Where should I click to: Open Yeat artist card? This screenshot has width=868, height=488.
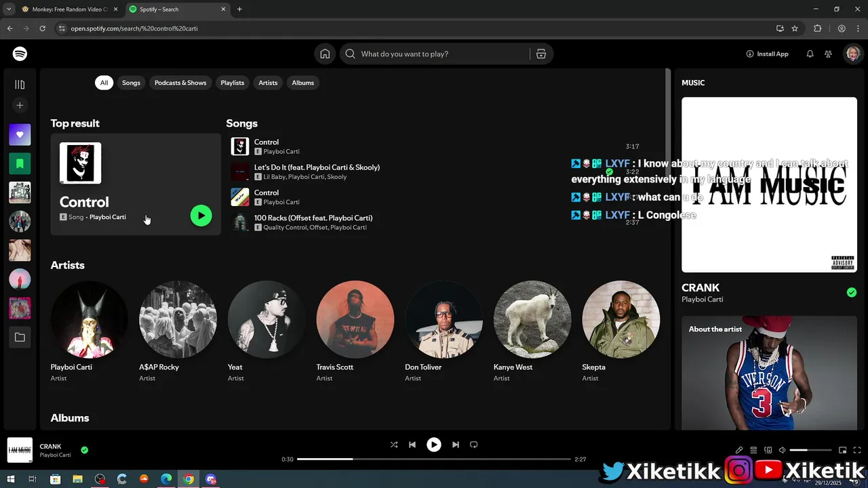pyautogui.click(x=267, y=332)
